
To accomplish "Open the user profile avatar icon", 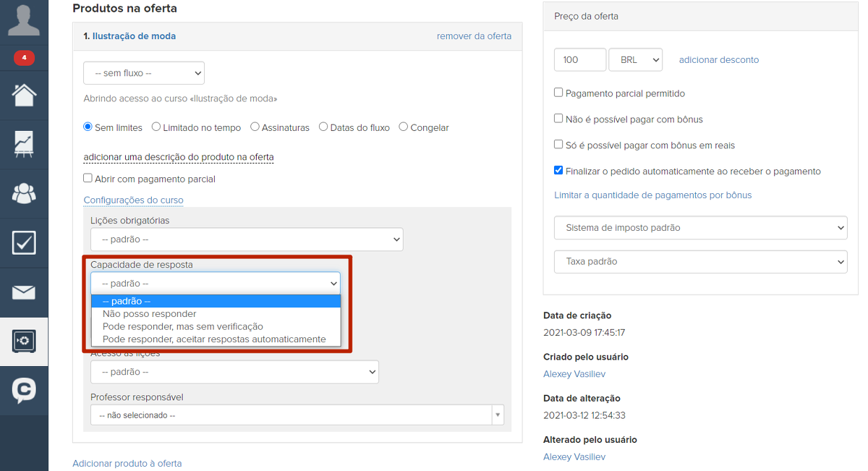I will pos(24,19).
